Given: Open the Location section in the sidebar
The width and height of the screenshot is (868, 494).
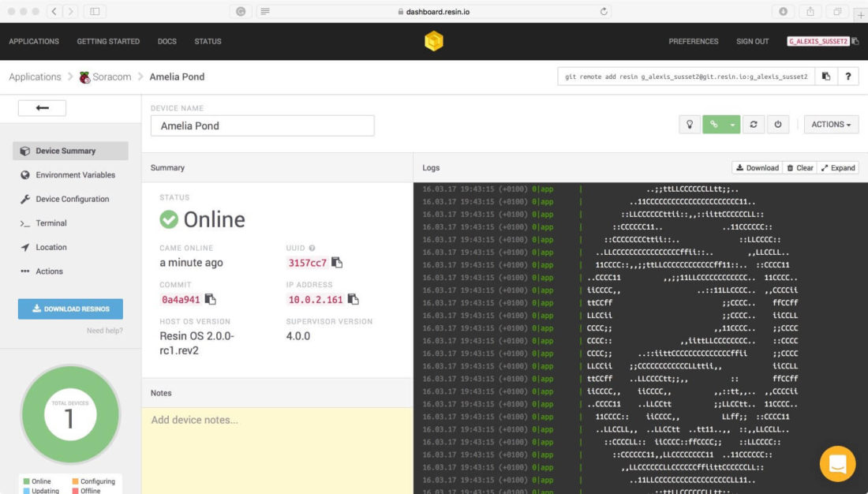Looking at the screenshot, I should coord(51,247).
